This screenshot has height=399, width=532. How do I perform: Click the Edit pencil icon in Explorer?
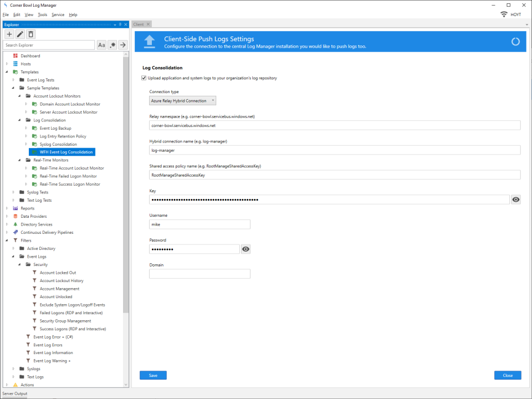[20, 34]
